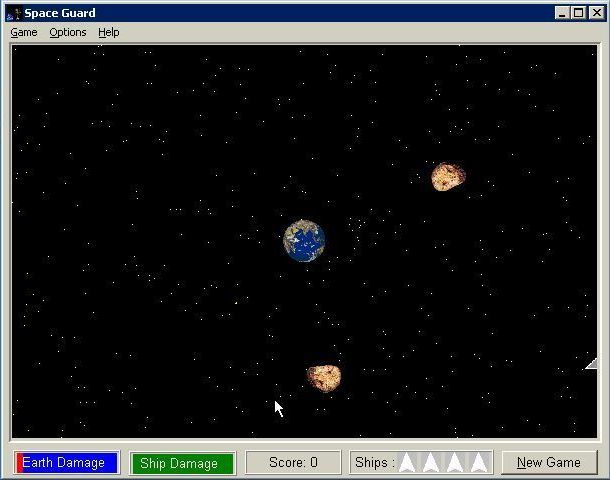This screenshot has height=480, width=610.
Task: Click the first remaining ship icon
Action: point(407,462)
